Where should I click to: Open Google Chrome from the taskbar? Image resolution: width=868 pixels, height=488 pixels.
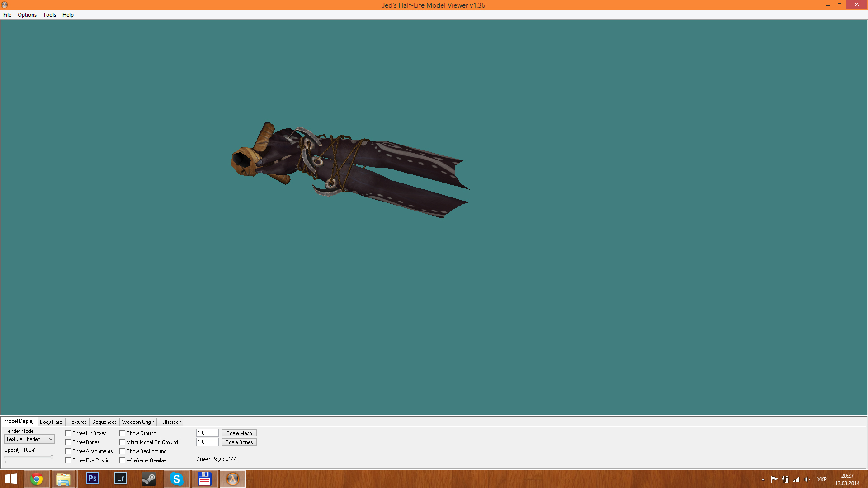tap(37, 479)
